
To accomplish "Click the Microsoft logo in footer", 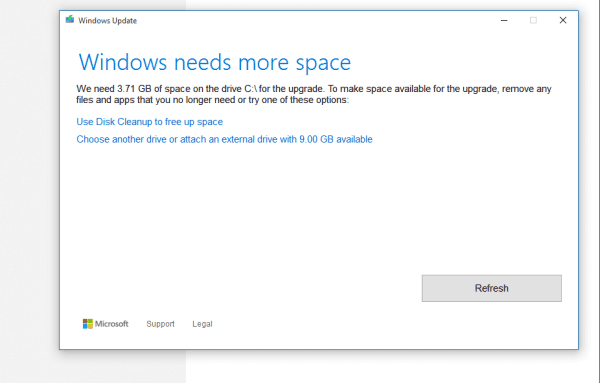I will pos(106,324).
